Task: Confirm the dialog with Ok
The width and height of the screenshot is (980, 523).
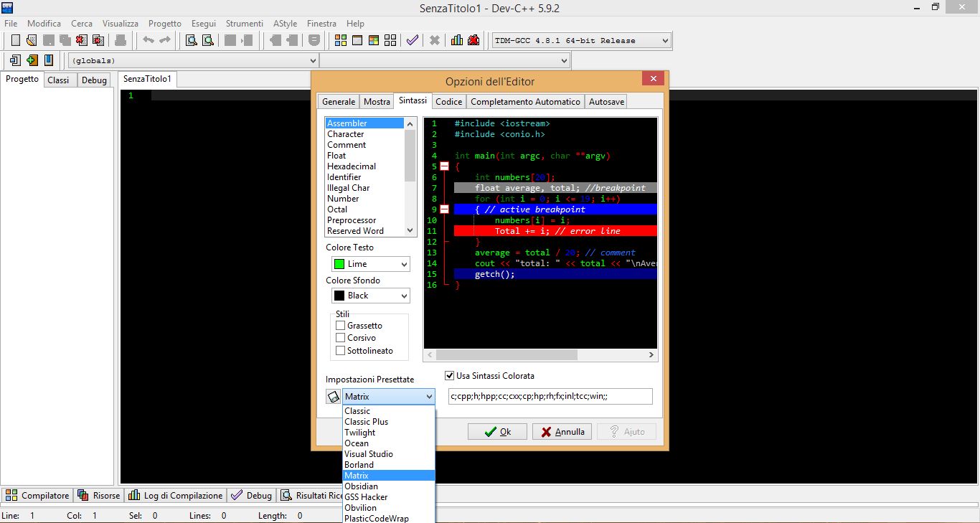Action: click(497, 432)
